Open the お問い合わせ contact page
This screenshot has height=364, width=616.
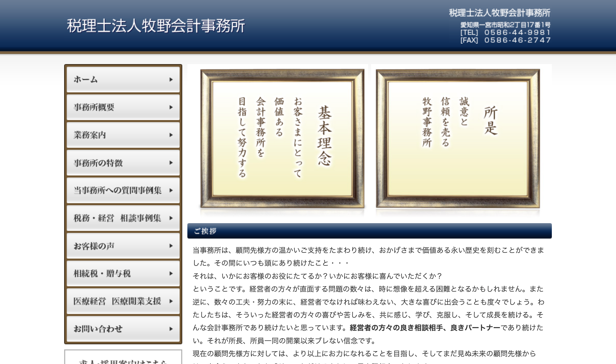(98, 329)
